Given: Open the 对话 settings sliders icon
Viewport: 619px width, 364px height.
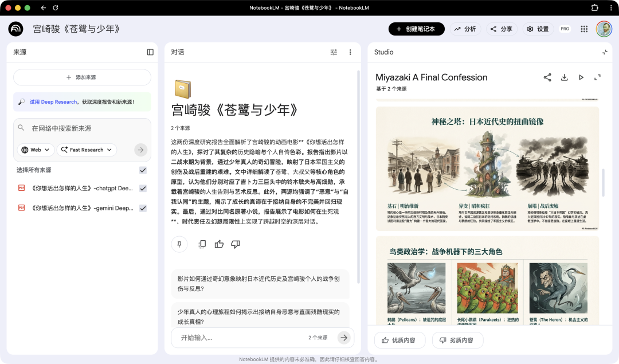Looking at the screenshot, I should click(334, 52).
